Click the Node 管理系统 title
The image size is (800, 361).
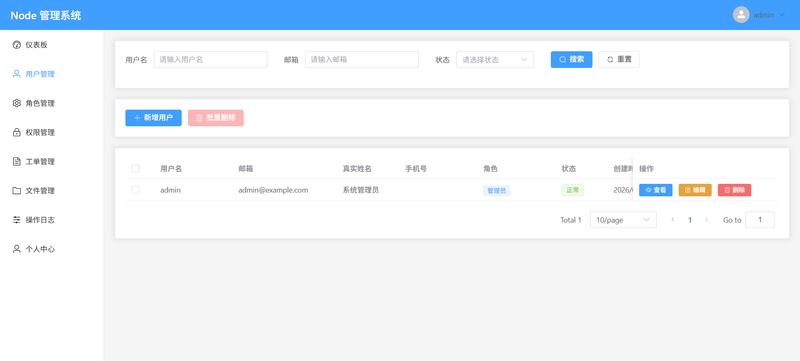tap(46, 15)
